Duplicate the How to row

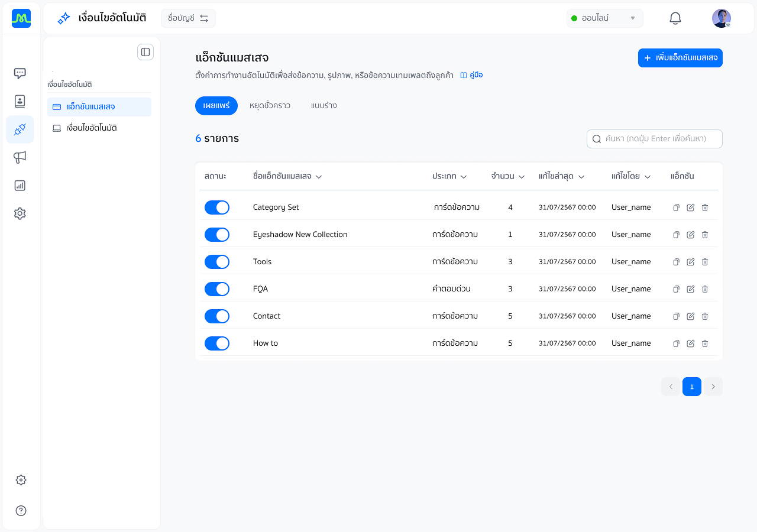677,343
